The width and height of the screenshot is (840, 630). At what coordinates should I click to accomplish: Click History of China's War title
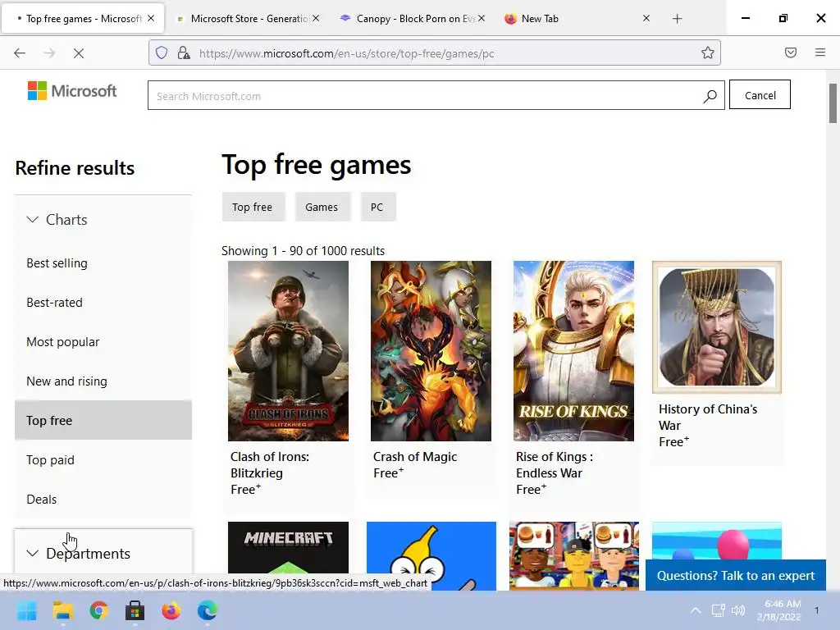tap(708, 417)
